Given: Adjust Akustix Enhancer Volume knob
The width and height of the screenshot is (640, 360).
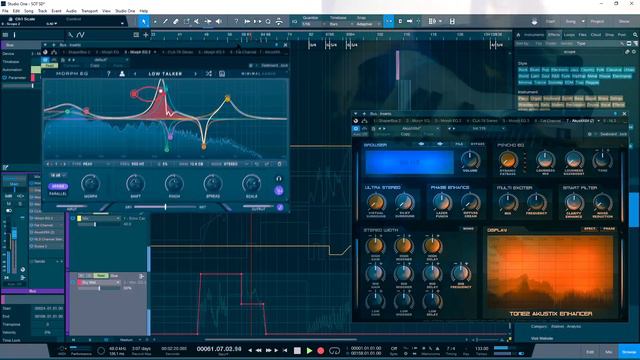Looking at the screenshot, I should 470,160.
